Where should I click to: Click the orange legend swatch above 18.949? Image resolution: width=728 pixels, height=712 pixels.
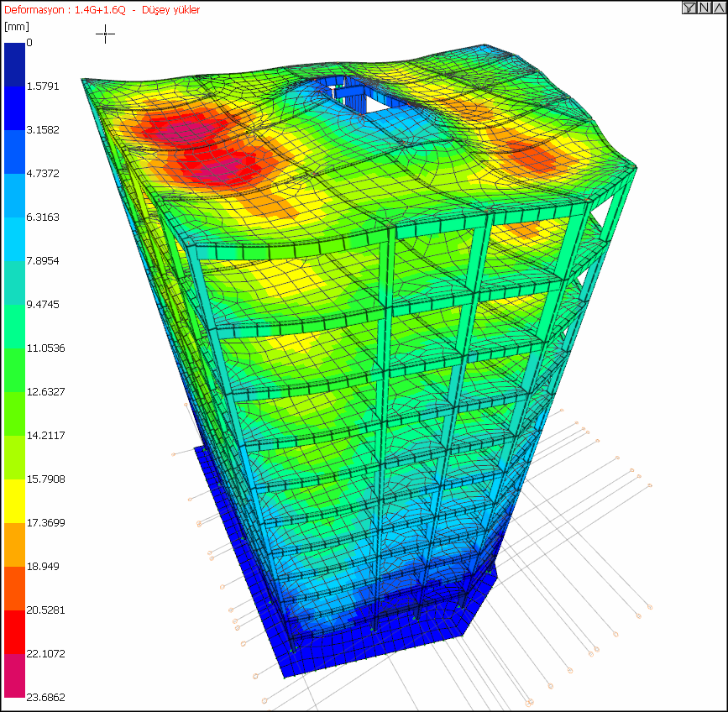click(14, 544)
